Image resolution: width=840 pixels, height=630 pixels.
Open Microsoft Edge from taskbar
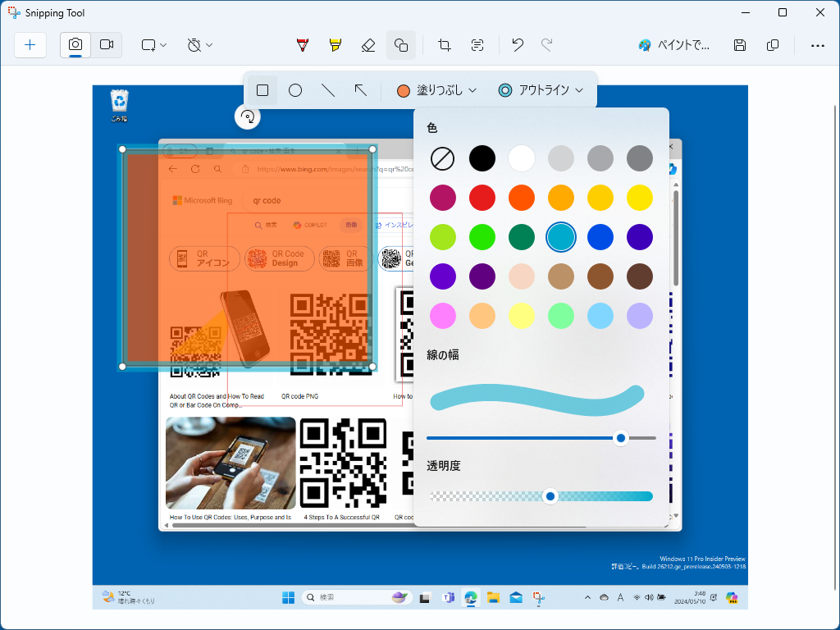(x=471, y=597)
